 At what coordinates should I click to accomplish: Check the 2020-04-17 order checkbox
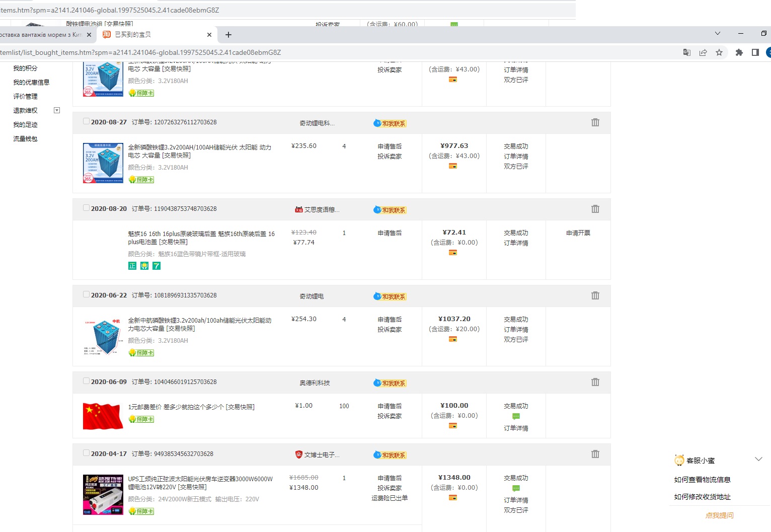click(86, 453)
